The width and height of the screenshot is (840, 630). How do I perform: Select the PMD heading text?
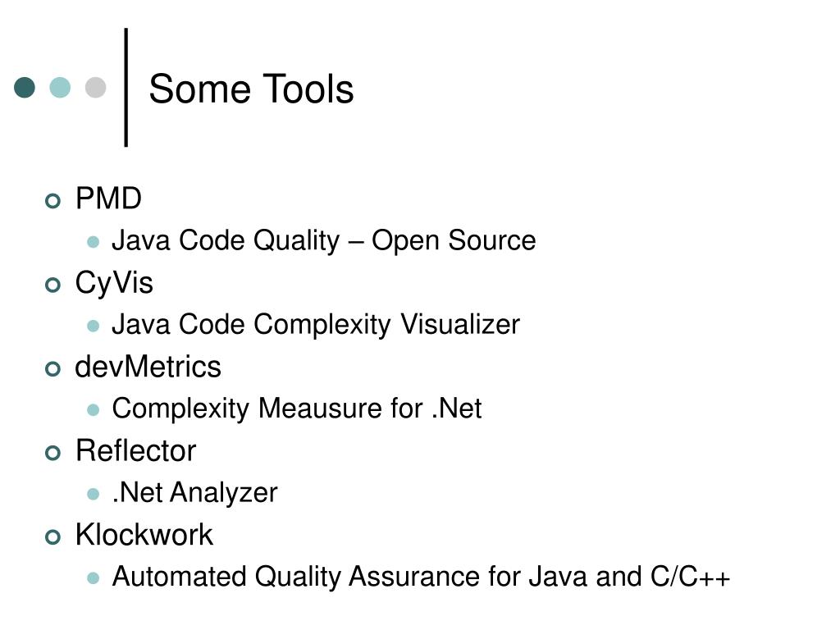point(109,199)
